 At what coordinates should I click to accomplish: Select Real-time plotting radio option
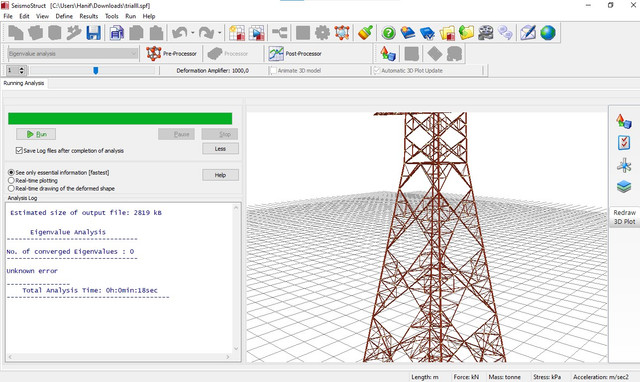[x=11, y=180]
